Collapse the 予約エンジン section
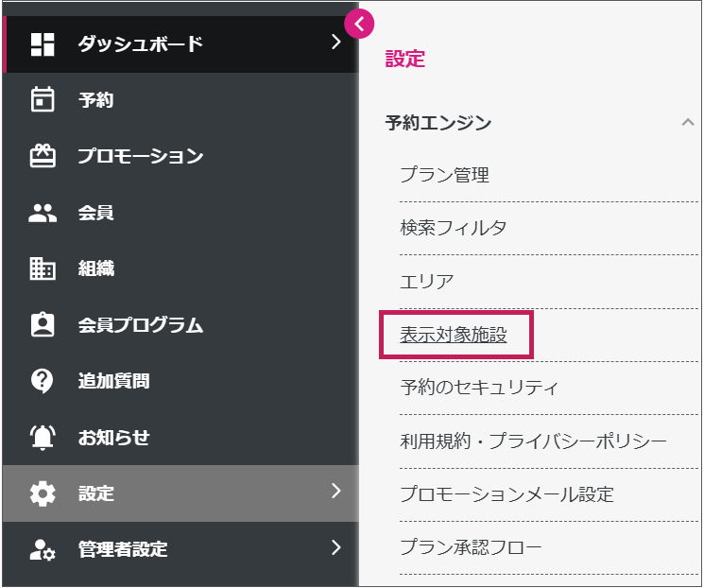704x588 pixels. coord(687,123)
